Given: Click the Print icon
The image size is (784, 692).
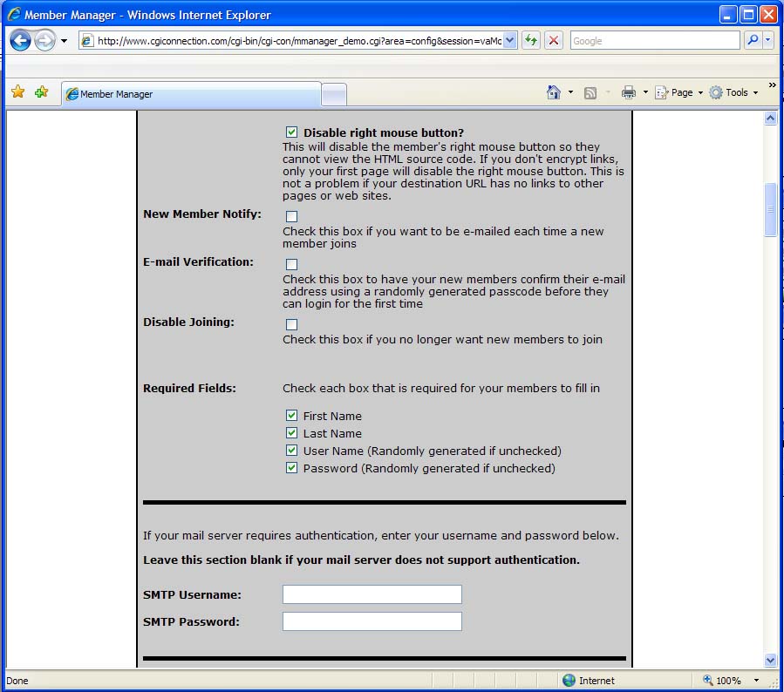Looking at the screenshot, I should click(629, 92).
